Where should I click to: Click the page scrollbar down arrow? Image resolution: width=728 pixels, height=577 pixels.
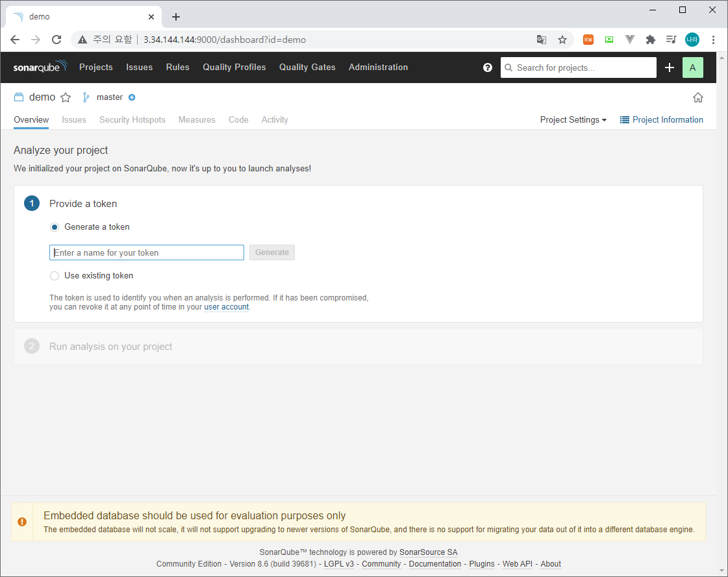point(722,571)
